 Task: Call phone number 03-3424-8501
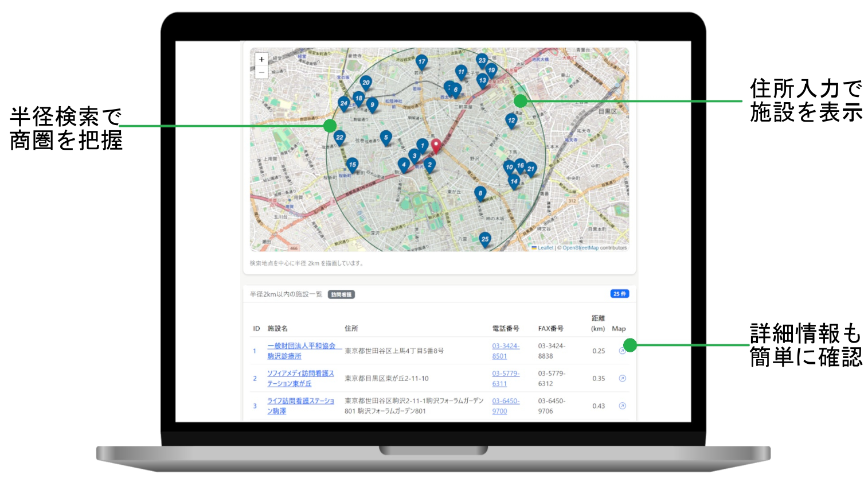[x=505, y=346]
